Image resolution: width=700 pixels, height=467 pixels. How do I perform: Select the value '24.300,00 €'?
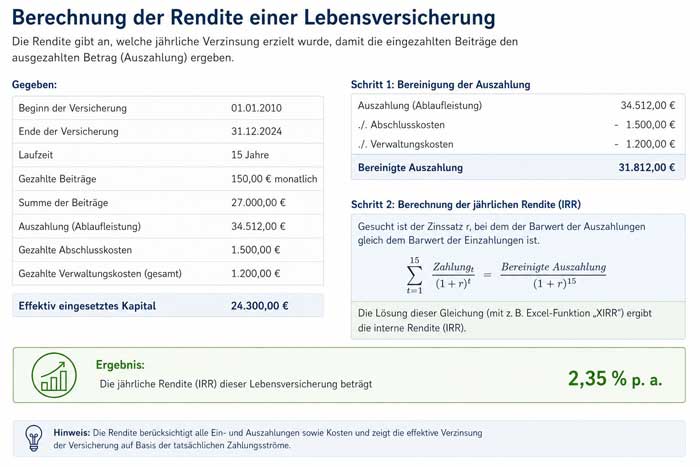coord(259,306)
